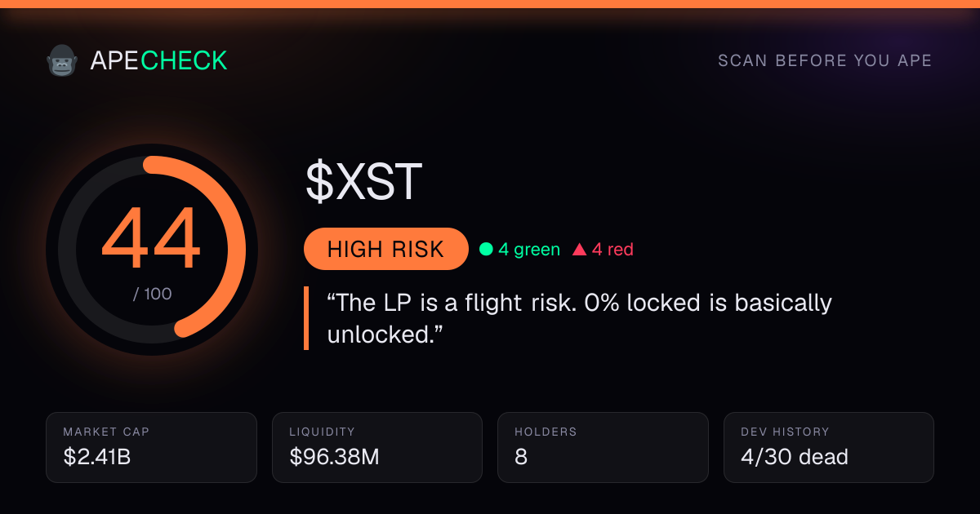Click the orange quote bar accent

(x=306, y=318)
